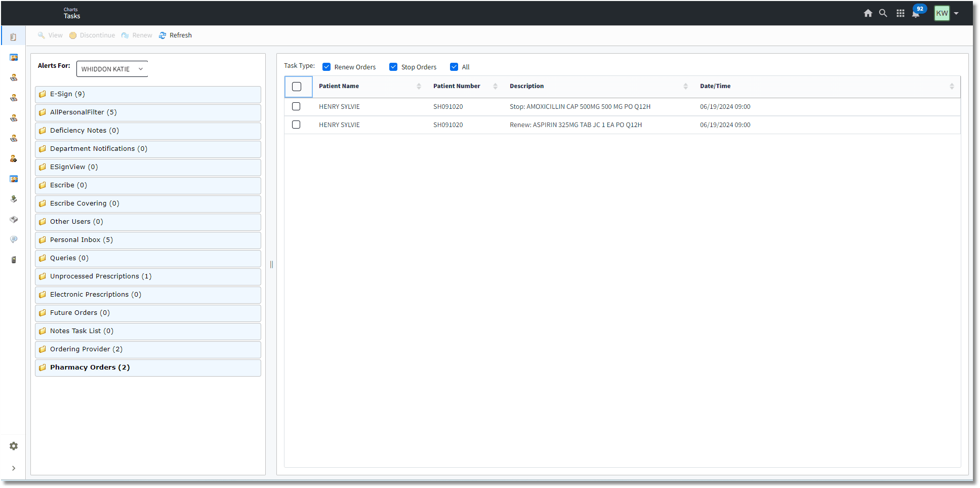Viewport: 980px width, 488px height.
Task: Toggle the All task type checkbox
Action: click(x=454, y=67)
